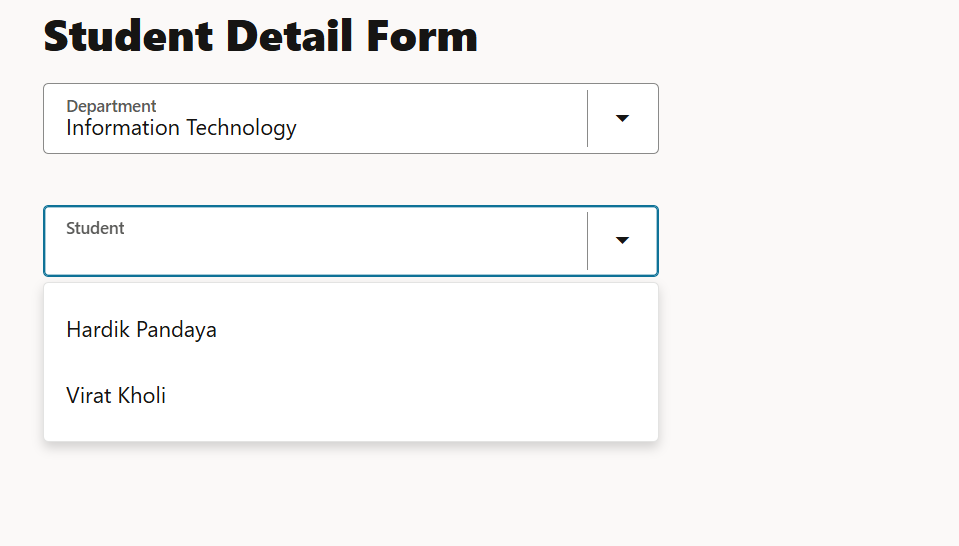The width and height of the screenshot is (959, 546).
Task: Click the Information Technology department value
Action: coord(181,128)
